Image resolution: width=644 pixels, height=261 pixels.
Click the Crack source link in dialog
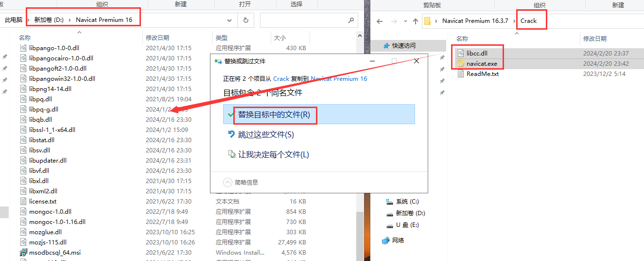[281, 78]
